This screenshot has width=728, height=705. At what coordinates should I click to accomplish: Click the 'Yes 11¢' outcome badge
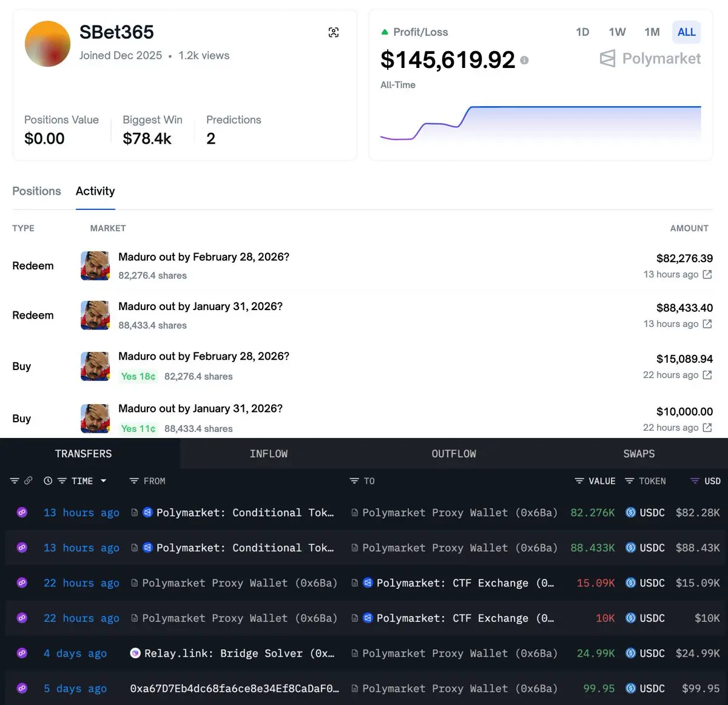(138, 428)
